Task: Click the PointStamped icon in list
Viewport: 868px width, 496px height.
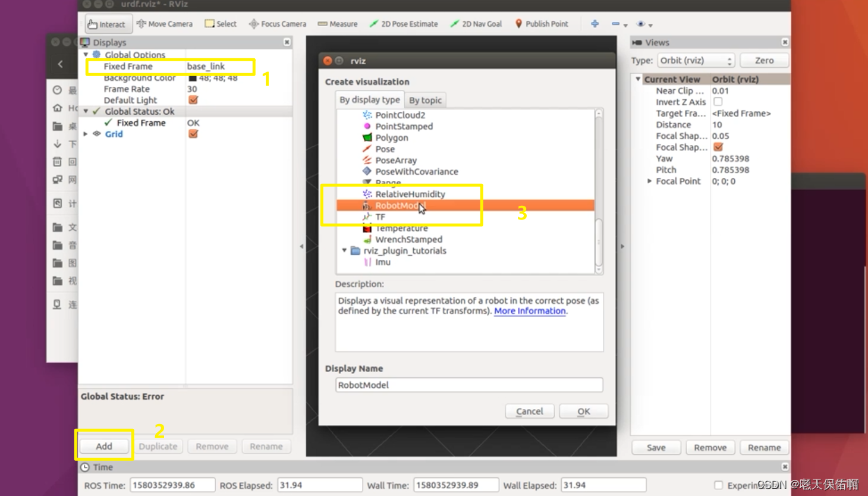Action: point(367,126)
